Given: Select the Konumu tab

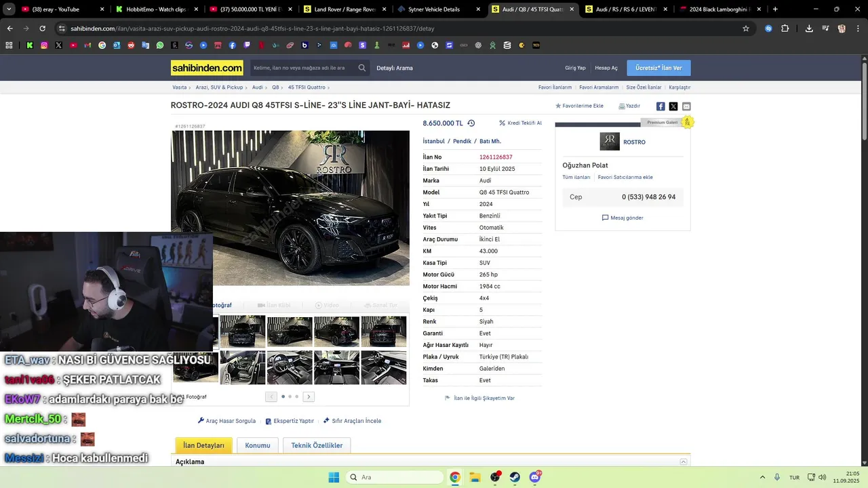Looking at the screenshot, I should pos(258,445).
